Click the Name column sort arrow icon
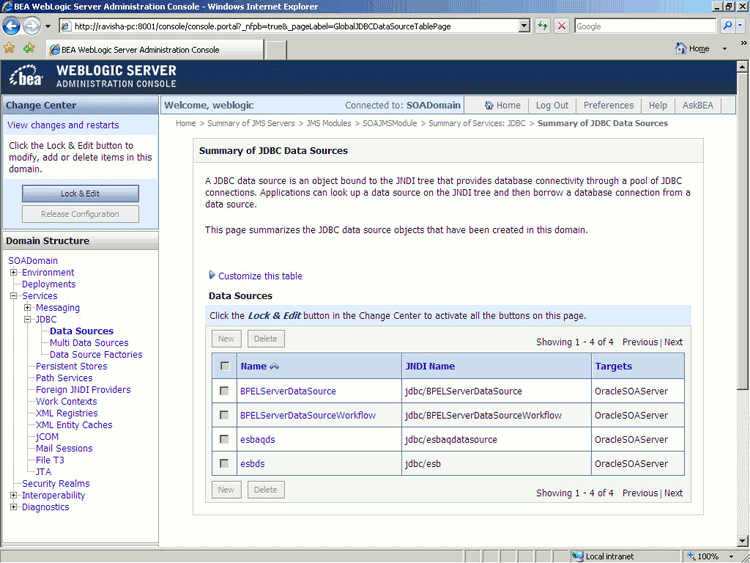Screen dimensions: 750x563 coord(275,366)
